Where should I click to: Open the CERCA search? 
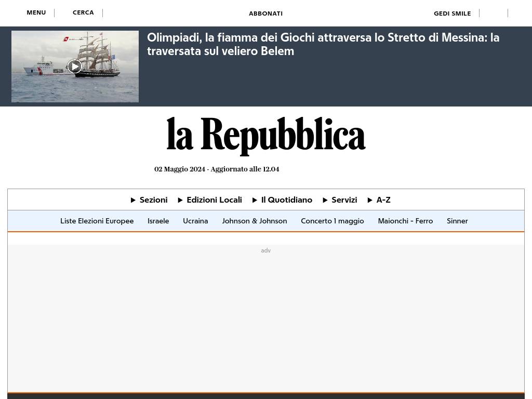point(83,12)
